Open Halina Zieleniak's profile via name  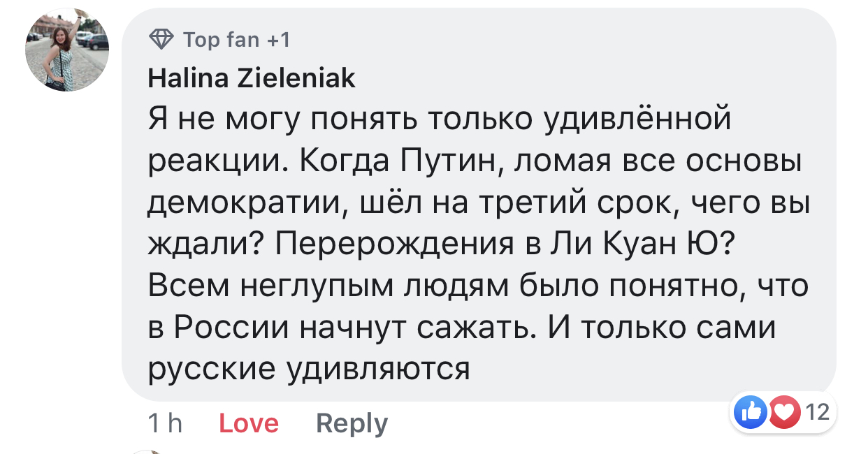click(x=252, y=79)
